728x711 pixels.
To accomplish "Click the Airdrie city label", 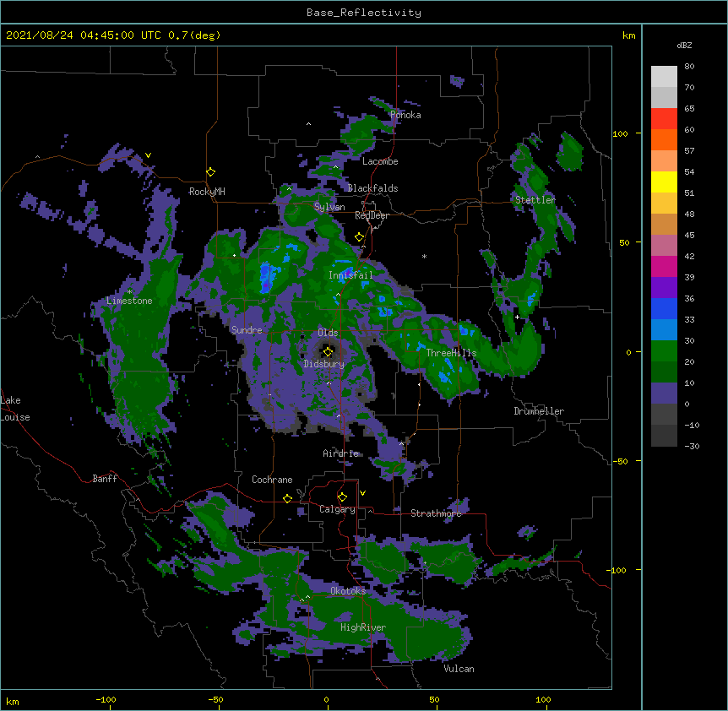I will pos(340,453).
